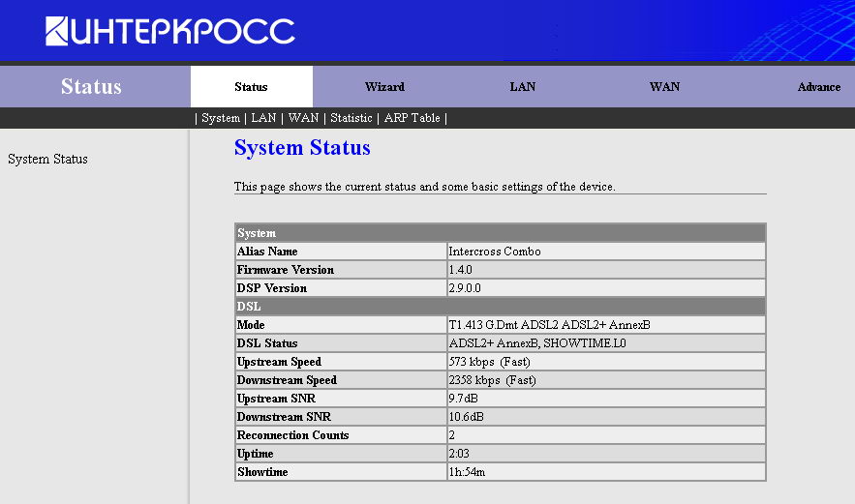Select the T1.413 G.Dmt mode value
This screenshot has height=504, width=855.
[x=549, y=325]
